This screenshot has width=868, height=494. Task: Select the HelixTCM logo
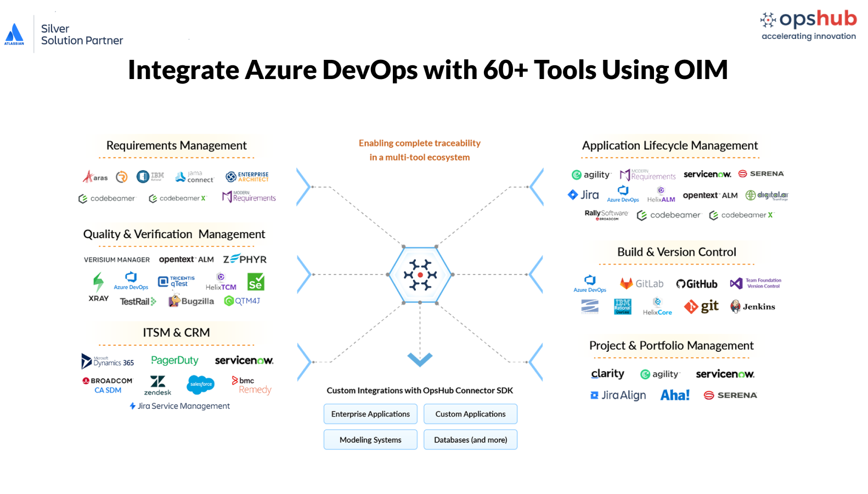click(x=221, y=282)
